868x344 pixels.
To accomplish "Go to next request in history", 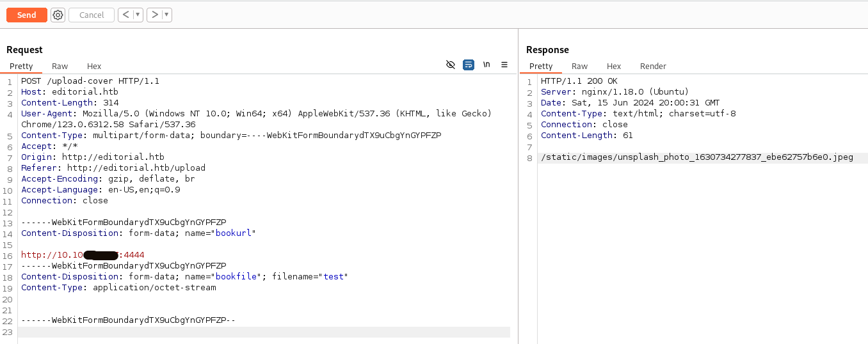I will tap(154, 15).
